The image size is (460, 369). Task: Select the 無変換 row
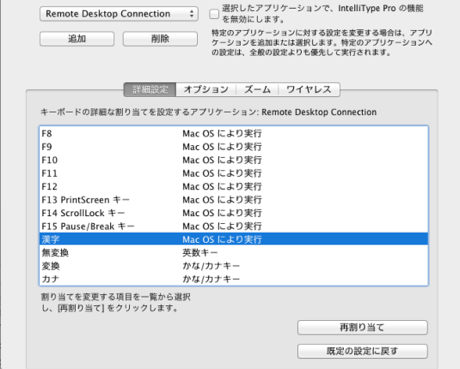[234, 253]
